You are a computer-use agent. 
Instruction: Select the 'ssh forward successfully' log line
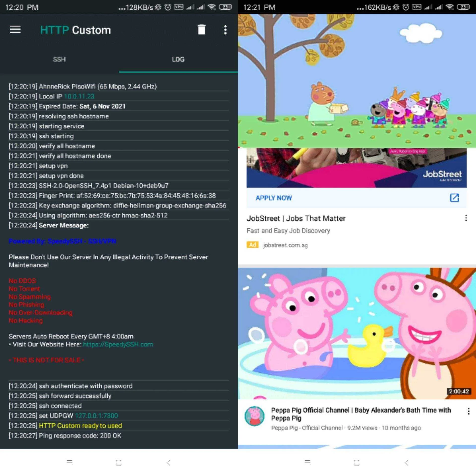[60, 396]
